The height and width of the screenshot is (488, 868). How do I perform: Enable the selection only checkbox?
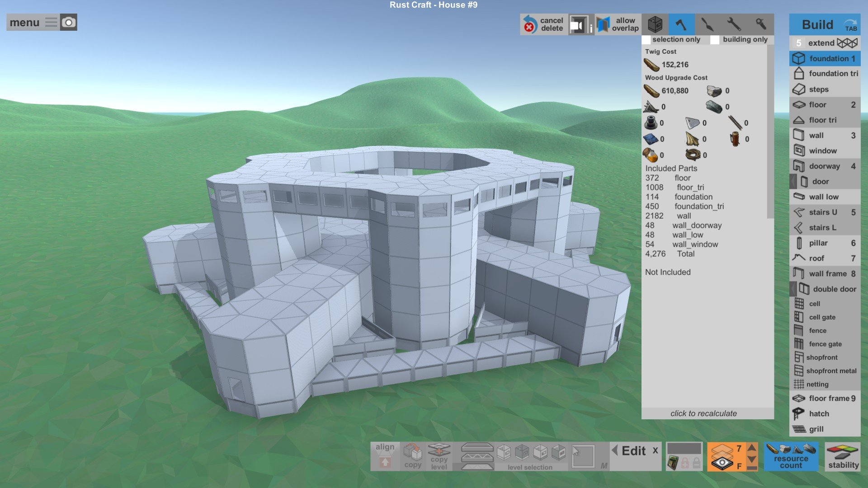point(647,40)
